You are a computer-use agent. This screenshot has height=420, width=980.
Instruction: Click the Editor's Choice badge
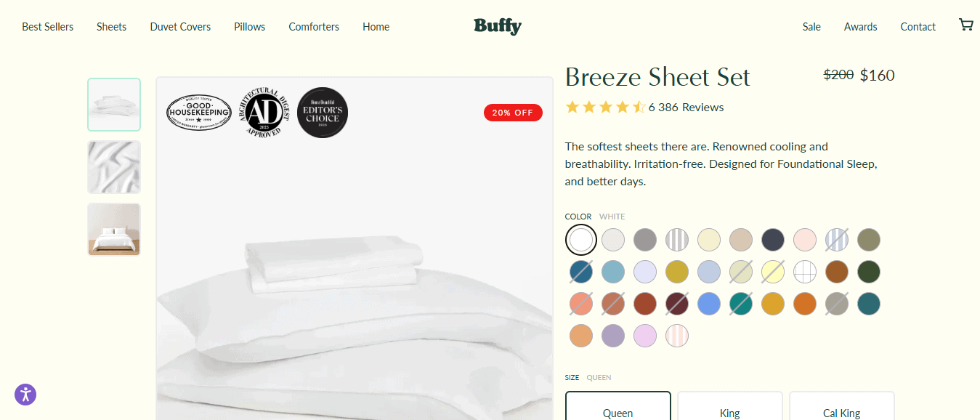coord(323,113)
